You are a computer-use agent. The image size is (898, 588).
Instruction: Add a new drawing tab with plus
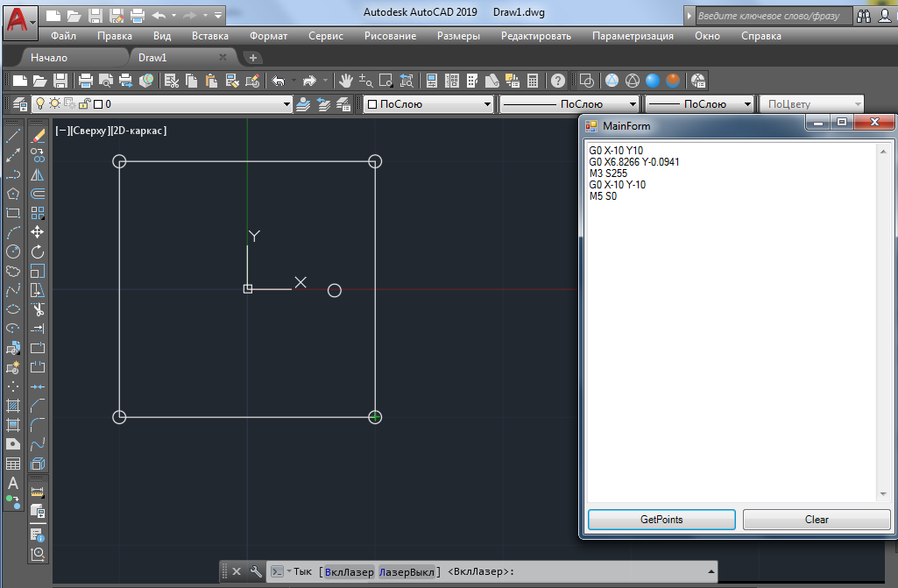click(252, 57)
